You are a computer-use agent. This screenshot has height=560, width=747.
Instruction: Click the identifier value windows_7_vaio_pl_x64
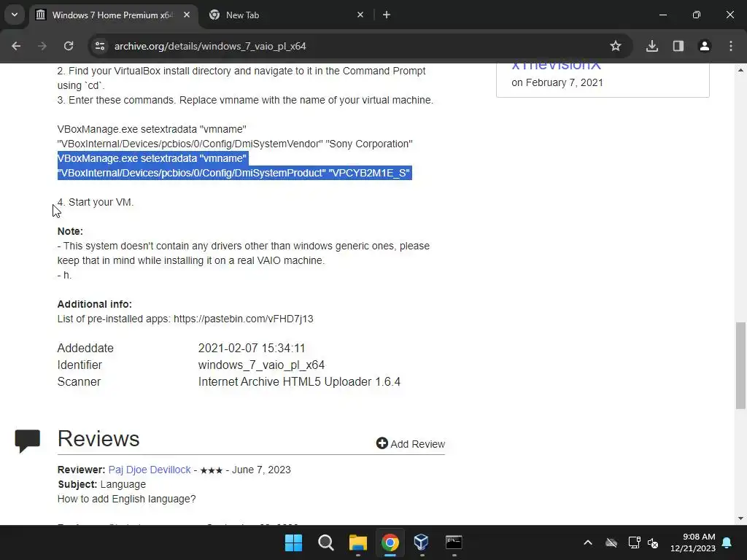(261, 365)
